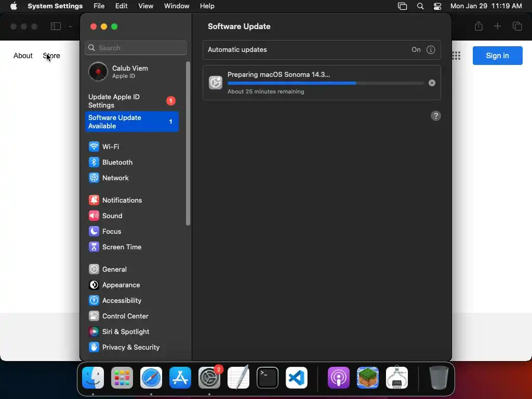Open the View menu
532x399 pixels.
[x=146, y=6]
